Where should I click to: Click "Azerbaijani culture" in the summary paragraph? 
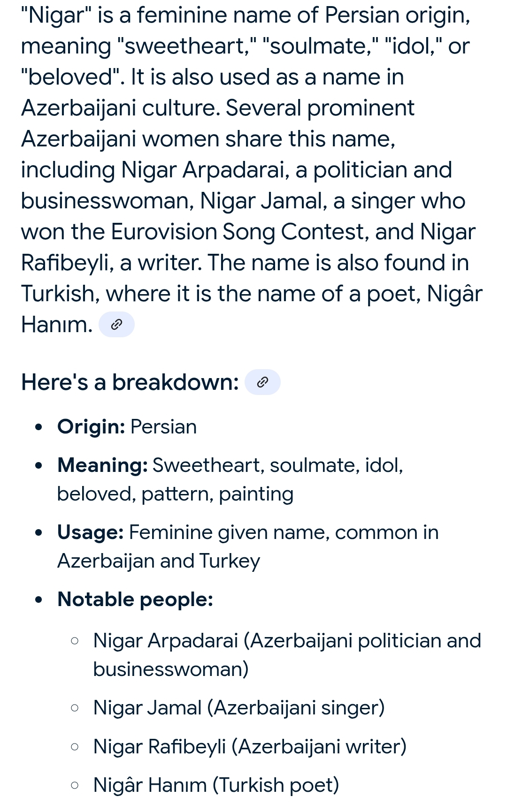pyautogui.click(x=120, y=108)
